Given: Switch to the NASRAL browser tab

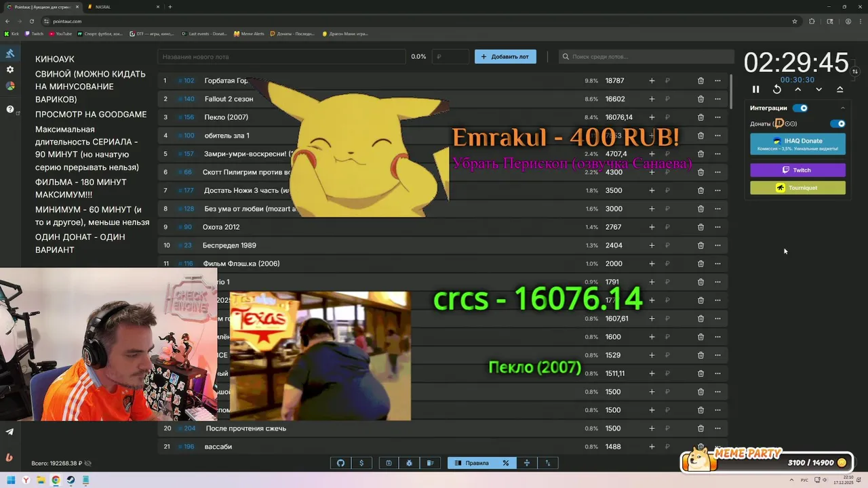Looking at the screenshot, I should tap(122, 7).
